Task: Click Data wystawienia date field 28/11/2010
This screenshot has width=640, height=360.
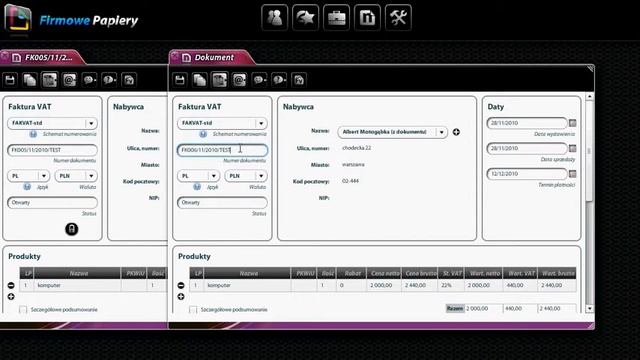Action: click(x=527, y=123)
